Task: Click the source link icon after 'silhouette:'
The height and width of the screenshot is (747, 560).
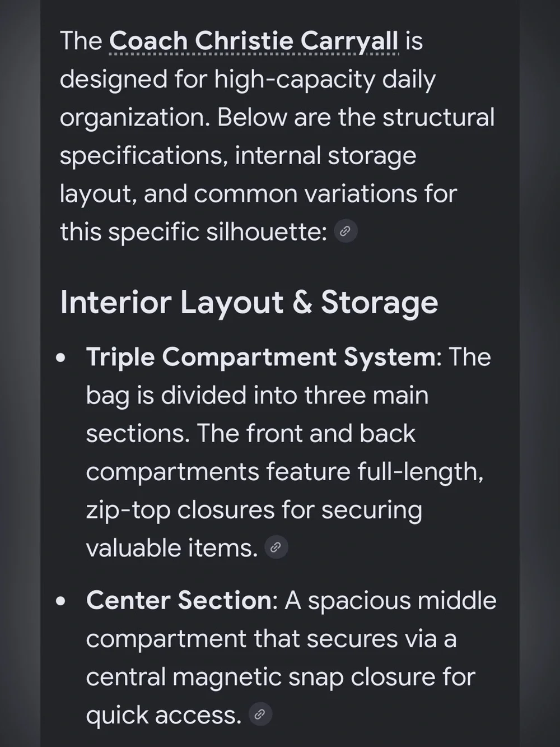Action: pyautogui.click(x=346, y=231)
